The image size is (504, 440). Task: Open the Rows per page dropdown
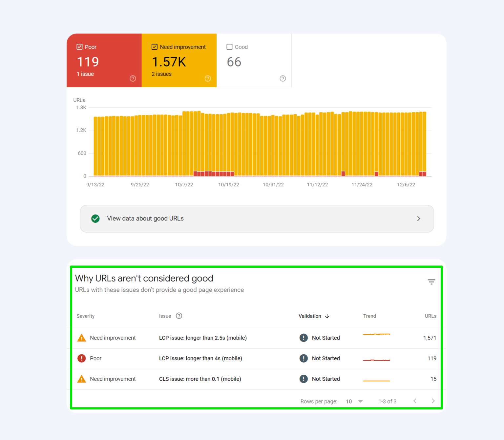coord(354,401)
